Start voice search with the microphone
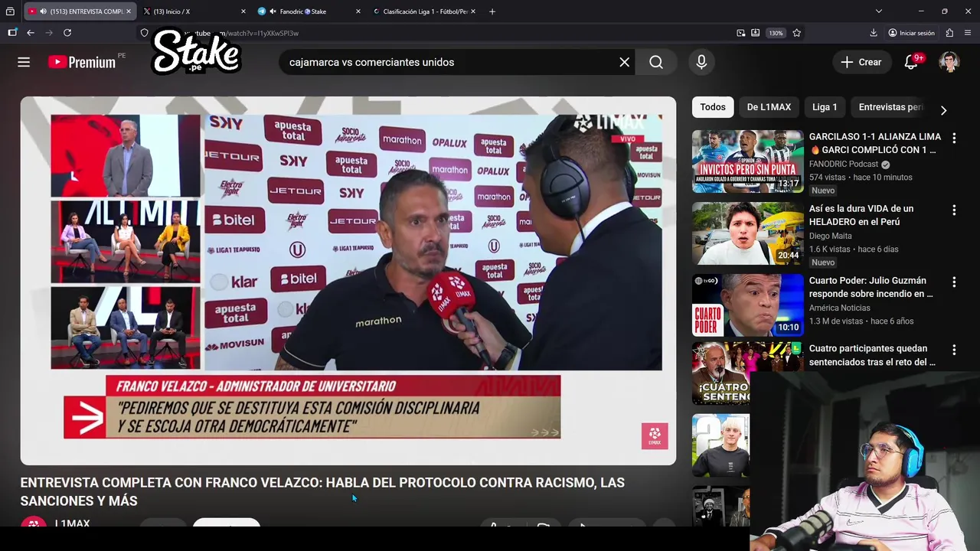Image resolution: width=980 pixels, height=551 pixels. 701,62
